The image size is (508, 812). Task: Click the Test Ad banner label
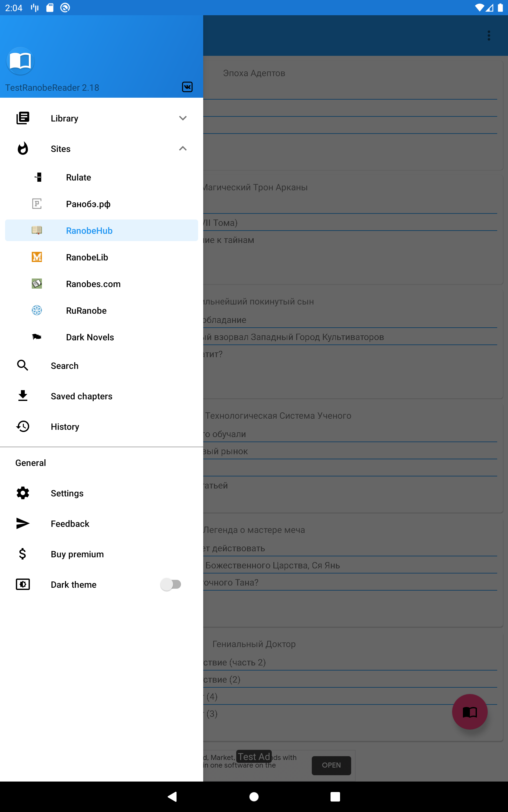[x=254, y=756]
